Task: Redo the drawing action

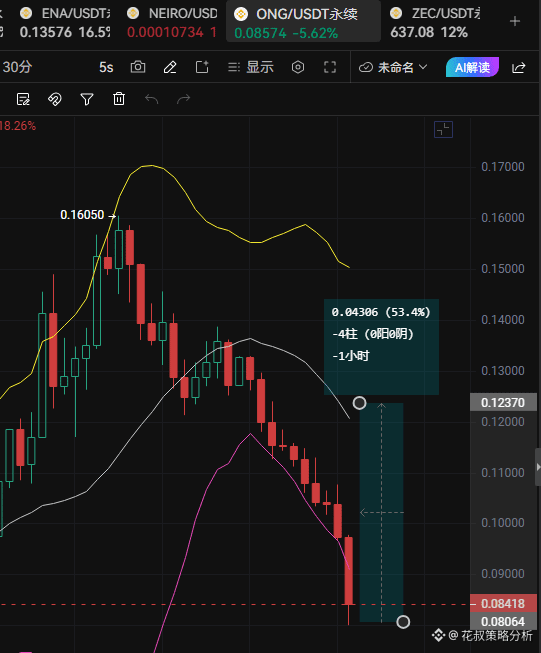Action: pyautogui.click(x=183, y=99)
